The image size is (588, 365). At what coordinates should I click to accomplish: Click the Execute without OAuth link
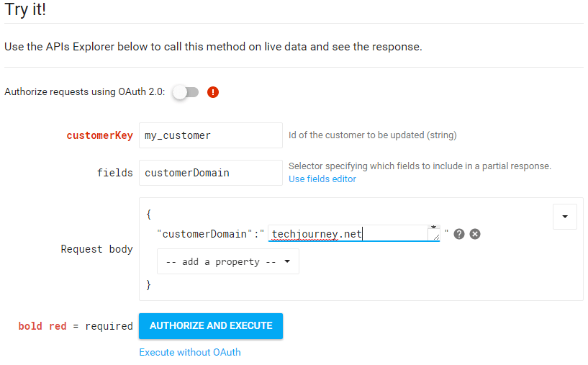point(190,352)
